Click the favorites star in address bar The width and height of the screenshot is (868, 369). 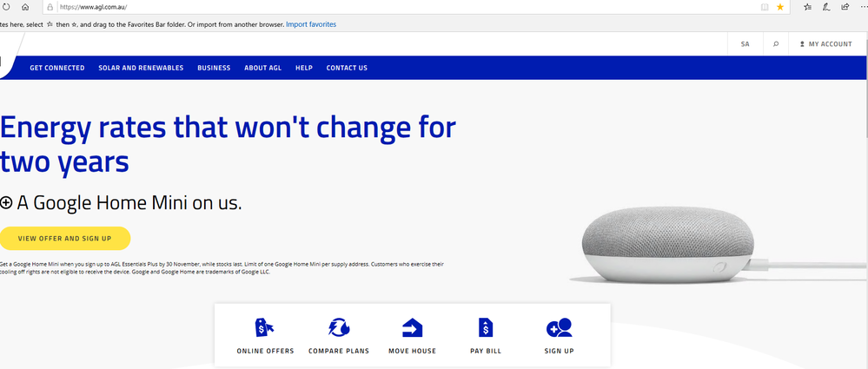pyautogui.click(x=779, y=7)
